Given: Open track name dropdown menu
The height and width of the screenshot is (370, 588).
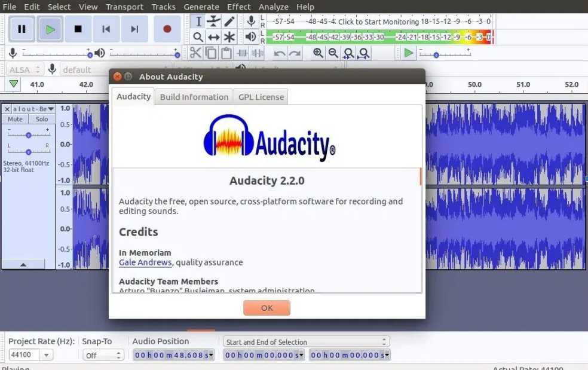Looking at the screenshot, I should click(x=33, y=109).
